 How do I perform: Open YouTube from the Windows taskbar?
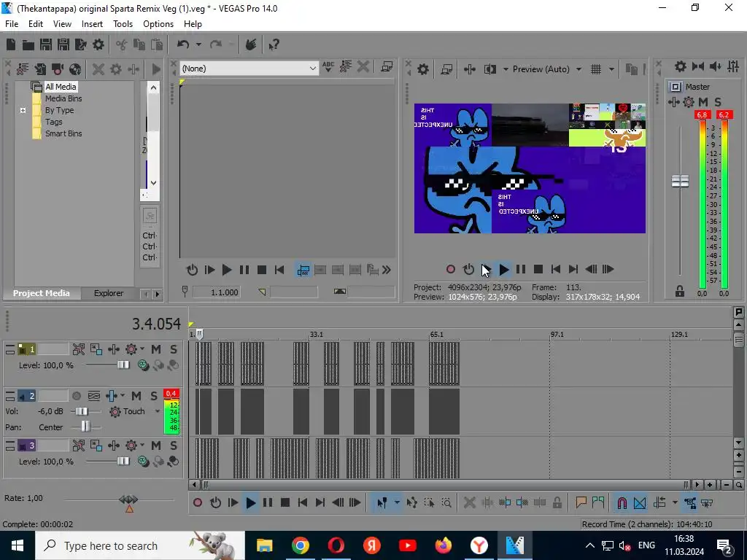point(407,545)
